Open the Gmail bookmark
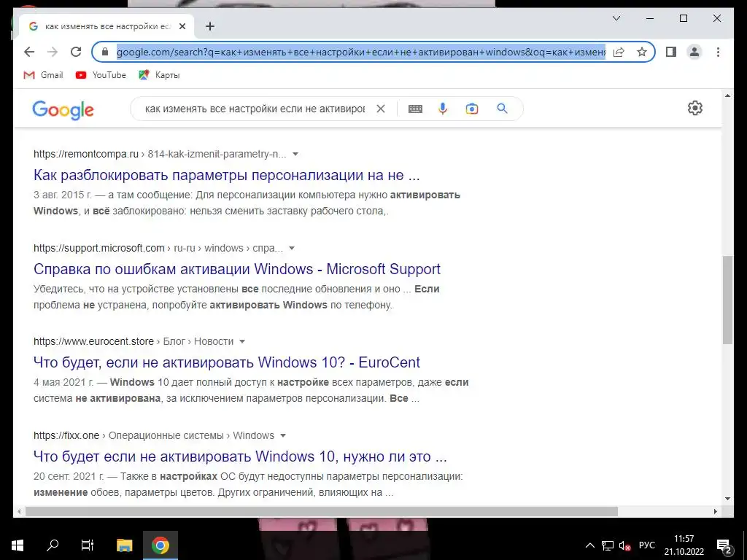 43,75
